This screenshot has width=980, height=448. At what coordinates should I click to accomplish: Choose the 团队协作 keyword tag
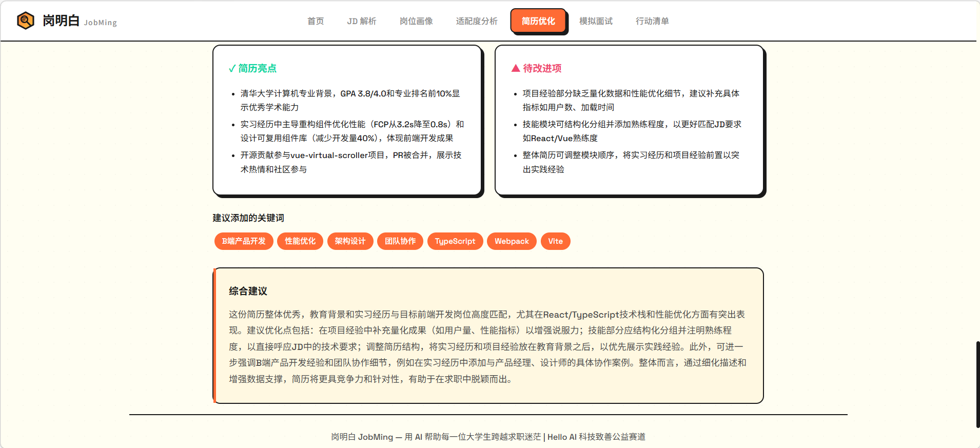[400, 241]
